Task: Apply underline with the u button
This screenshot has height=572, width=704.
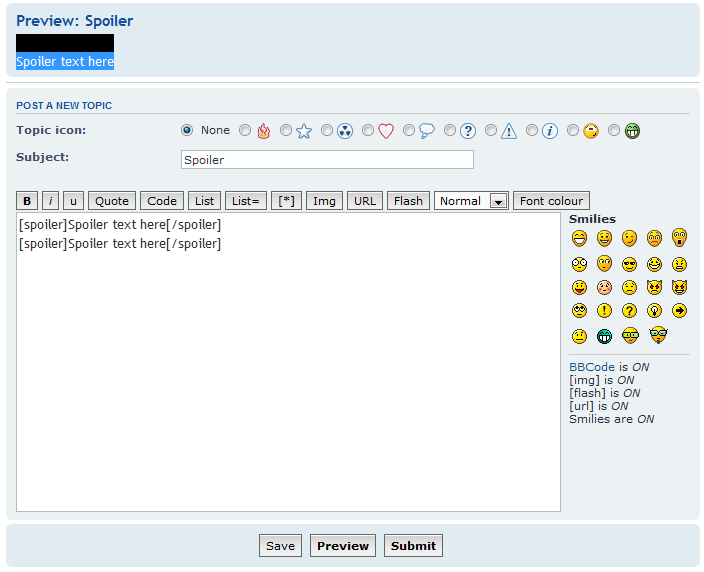Action: pyautogui.click(x=73, y=201)
